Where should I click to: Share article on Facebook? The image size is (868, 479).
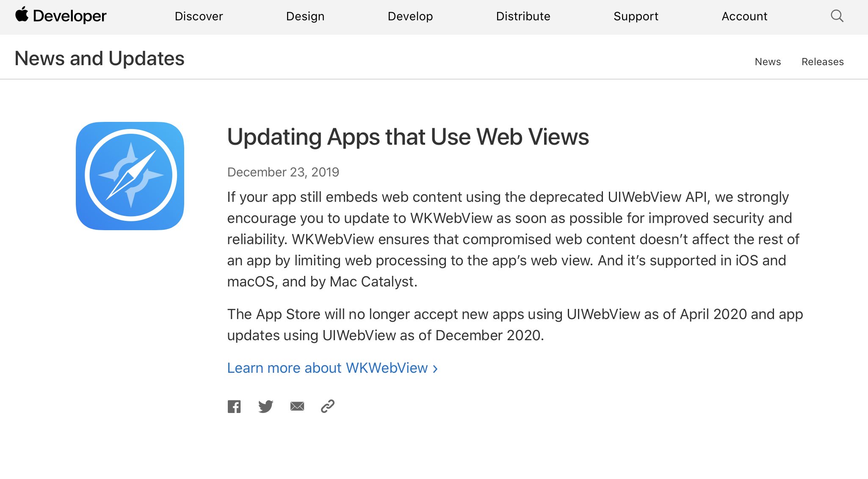tap(234, 407)
